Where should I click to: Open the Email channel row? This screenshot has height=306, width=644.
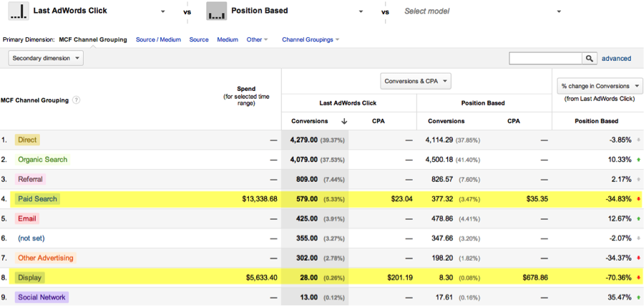tap(26, 219)
